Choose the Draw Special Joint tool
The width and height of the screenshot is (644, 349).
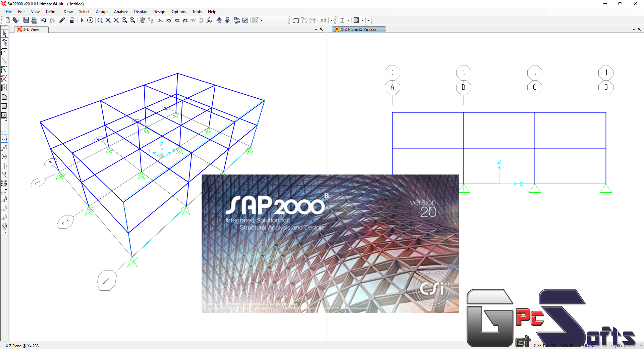[4, 52]
